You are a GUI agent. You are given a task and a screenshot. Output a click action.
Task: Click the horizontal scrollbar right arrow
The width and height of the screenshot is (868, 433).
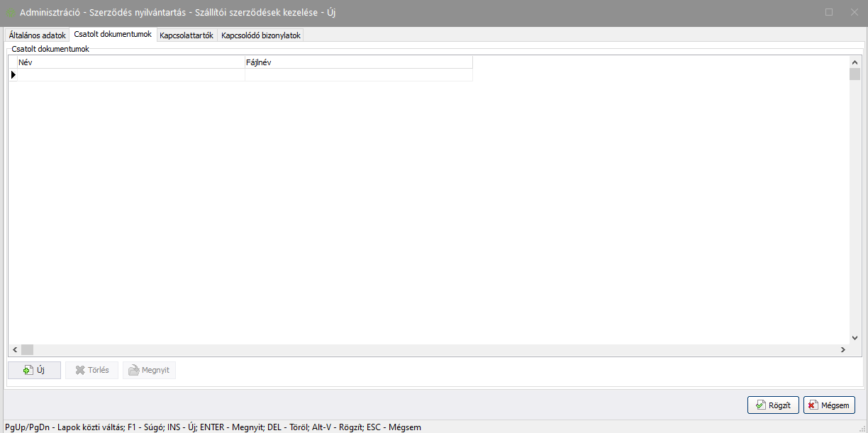[x=843, y=349]
